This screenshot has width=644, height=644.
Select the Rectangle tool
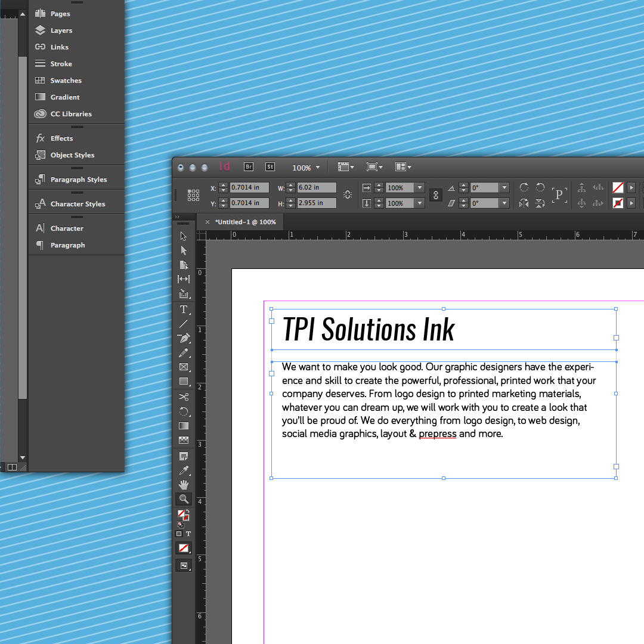click(x=183, y=381)
